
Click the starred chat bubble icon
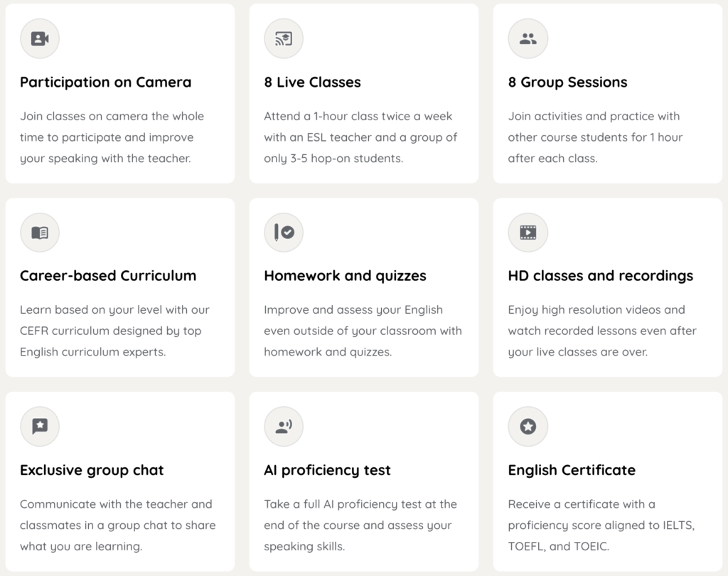(x=40, y=426)
